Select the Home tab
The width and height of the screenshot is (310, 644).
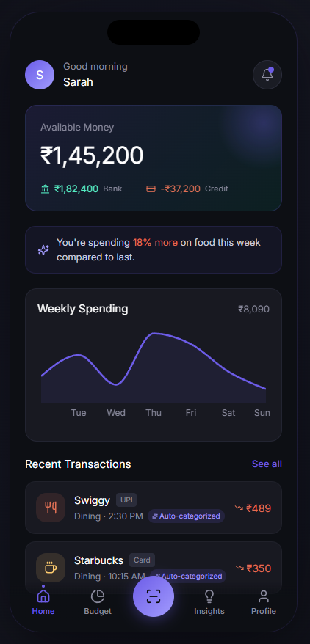(x=43, y=602)
